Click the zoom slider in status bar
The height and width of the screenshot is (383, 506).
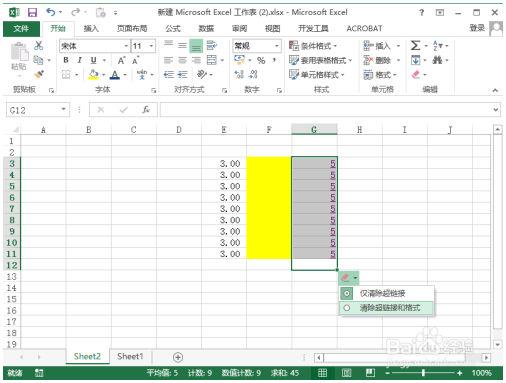(423, 373)
